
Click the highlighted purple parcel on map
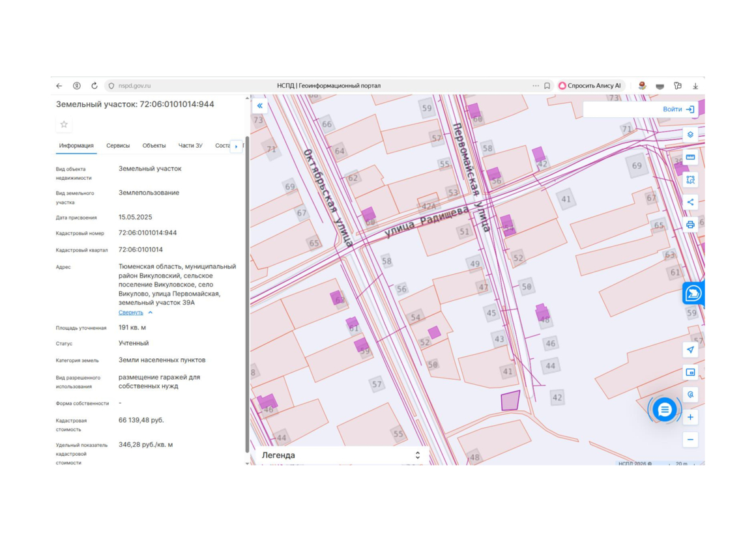point(510,401)
